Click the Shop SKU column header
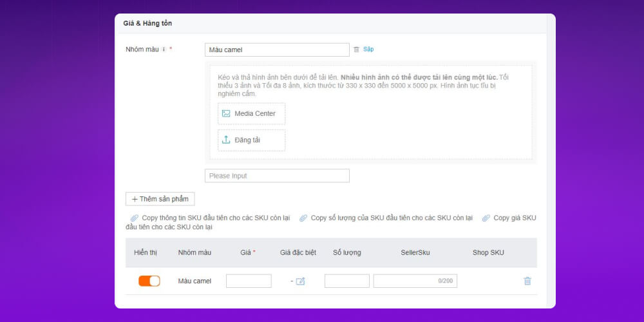This screenshot has width=644, height=322. click(x=488, y=252)
